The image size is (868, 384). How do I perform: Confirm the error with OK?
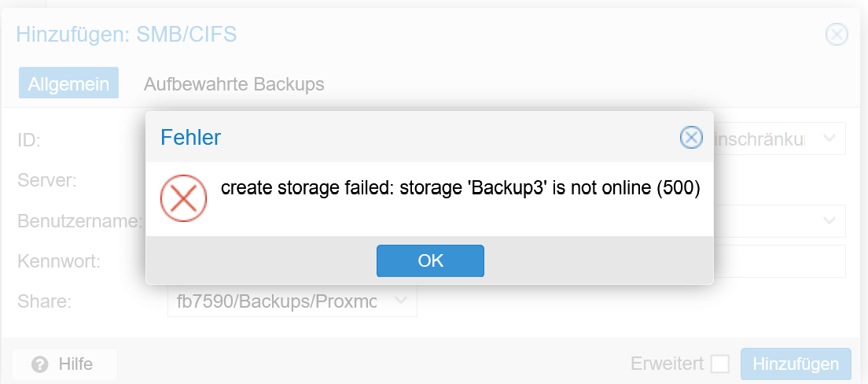(x=430, y=260)
